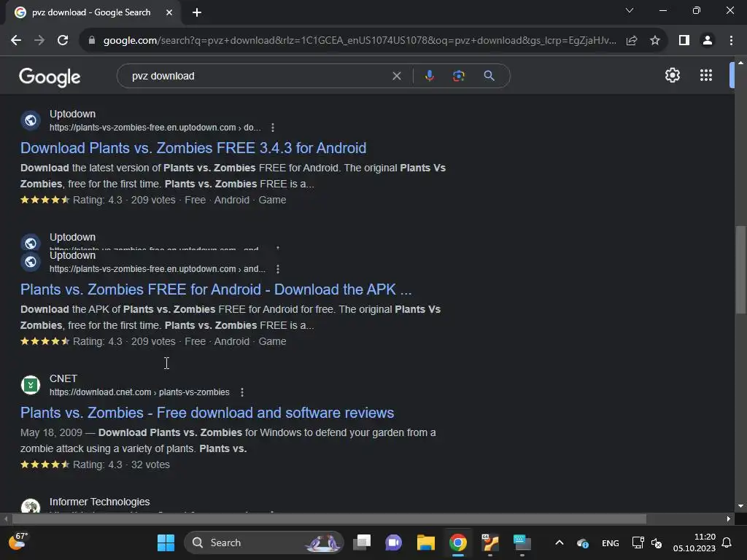Click the scroll down arrow
Image resolution: width=747 pixels, height=560 pixels.
point(740,506)
